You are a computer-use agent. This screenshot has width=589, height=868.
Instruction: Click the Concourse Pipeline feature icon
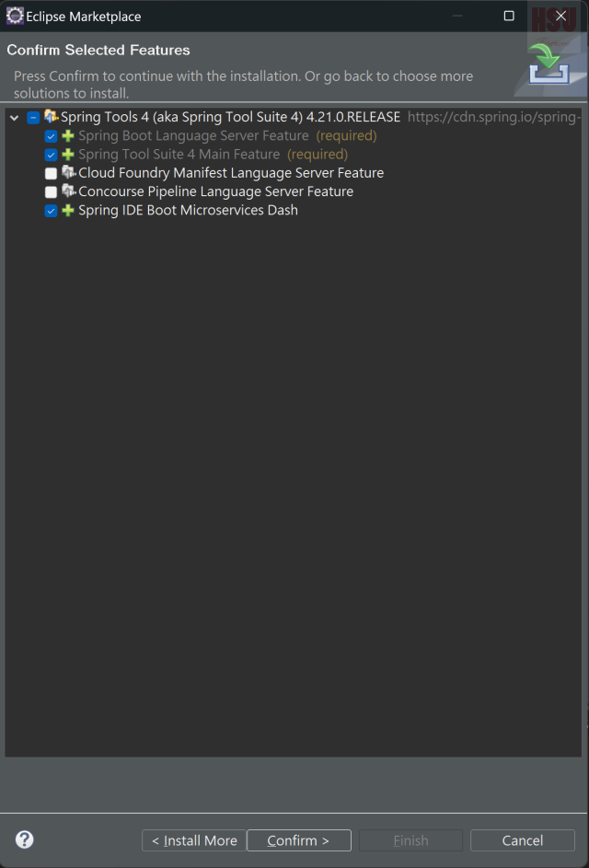pyautogui.click(x=69, y=191)
